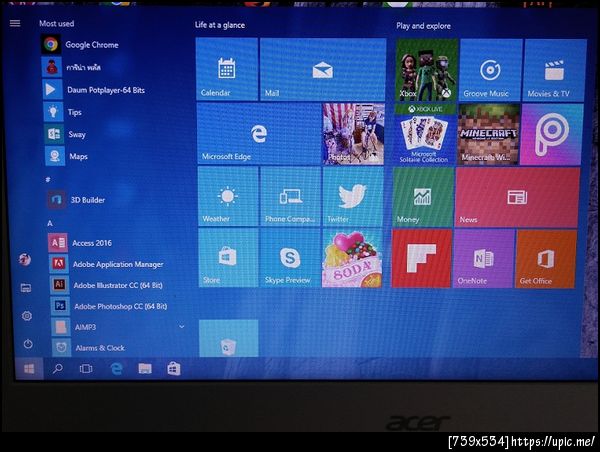Open the News tile
Screen dimensions: 600x452
point(517,198)
